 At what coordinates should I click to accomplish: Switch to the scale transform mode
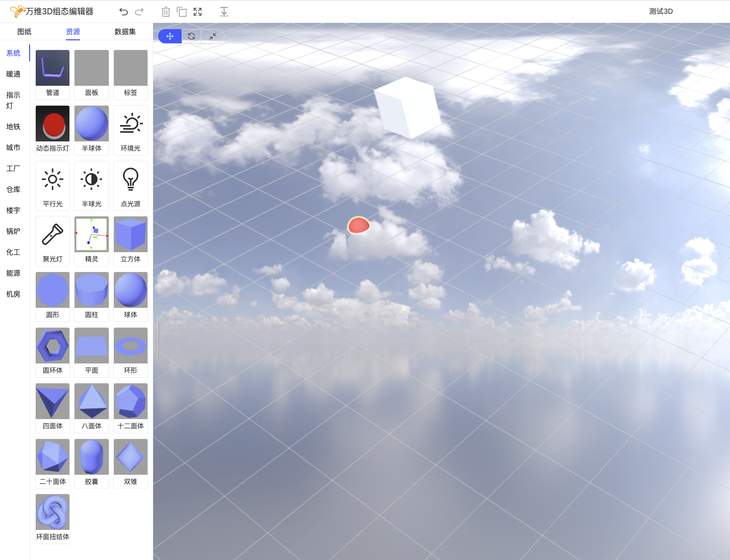[x=213, y=36]
